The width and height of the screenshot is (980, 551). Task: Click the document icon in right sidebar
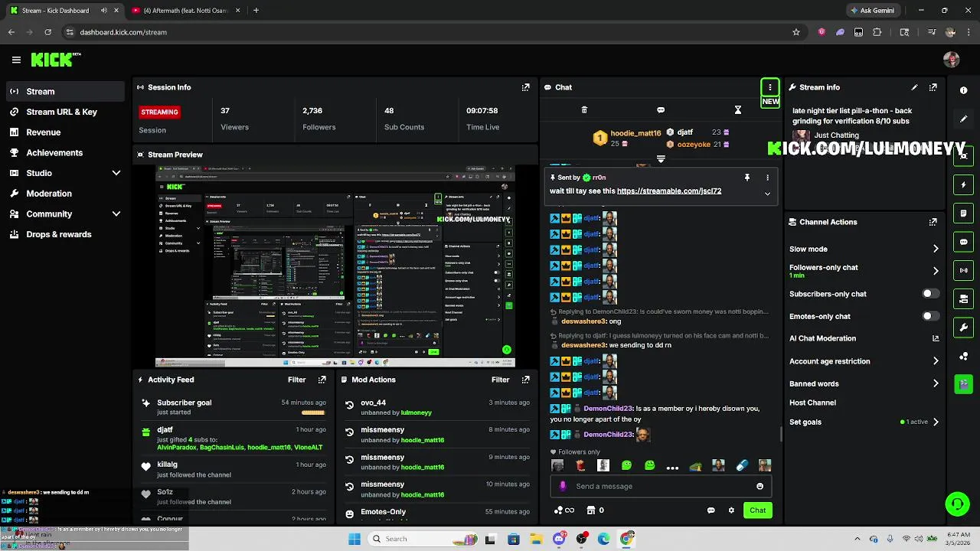[964, 214]
